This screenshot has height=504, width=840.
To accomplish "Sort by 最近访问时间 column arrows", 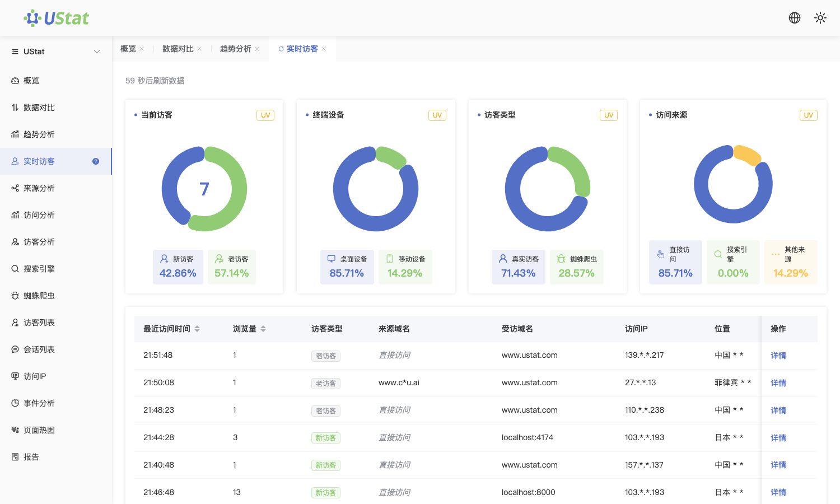I will (x=197, y=329).
